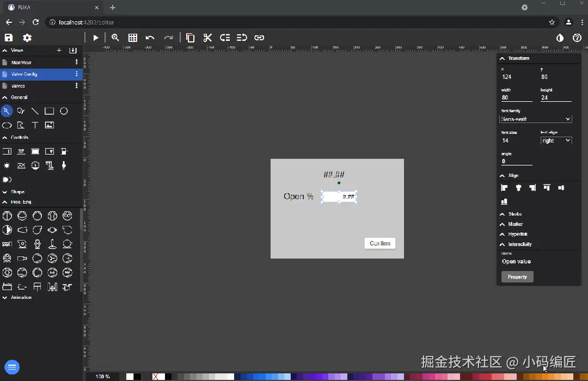Screen dimensions: 588x381
Task: Select the Rectangle drawing tool
Action: point(49,111)
